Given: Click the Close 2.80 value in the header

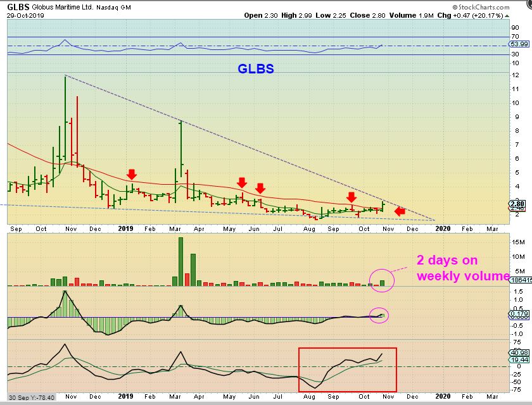Looking at the screenshot, I should 368,16.
